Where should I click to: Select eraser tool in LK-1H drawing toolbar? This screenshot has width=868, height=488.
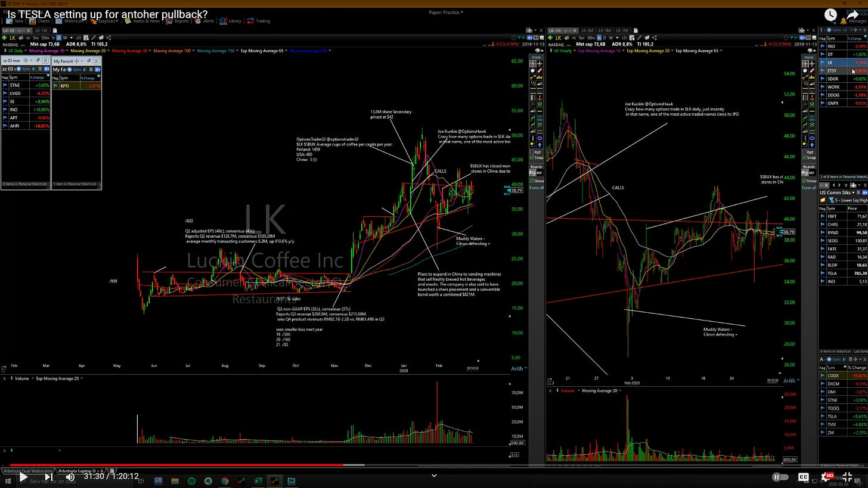pos(812,71)
